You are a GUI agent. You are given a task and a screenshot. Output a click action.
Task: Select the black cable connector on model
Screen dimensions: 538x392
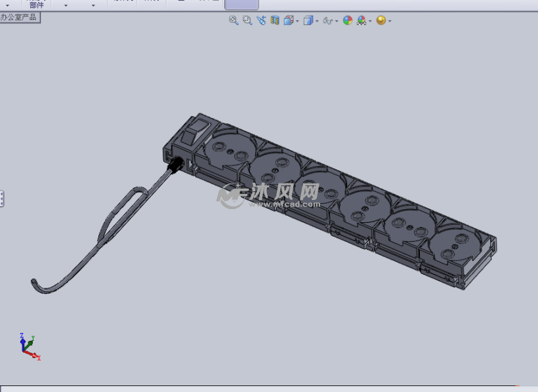click(176, 164)
